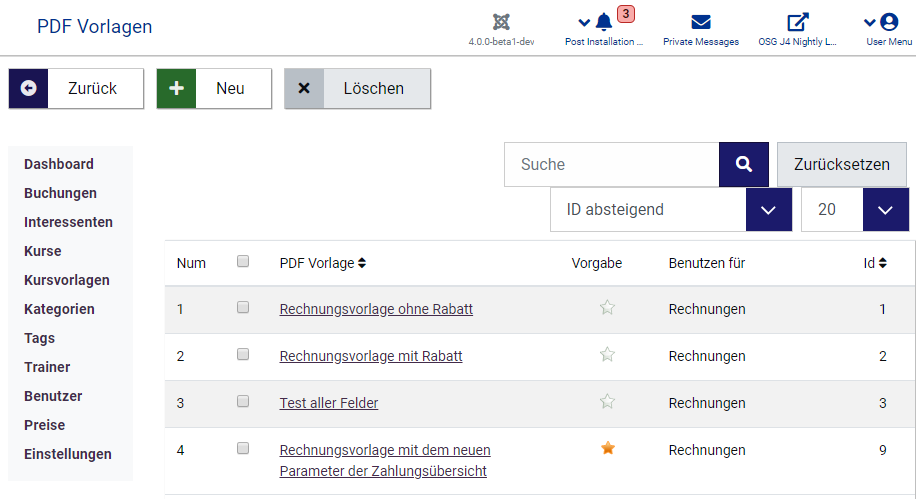Viewport: 916px width, 499px height.
Task: Click the plus icon on Neu
Action: point(176,88)
